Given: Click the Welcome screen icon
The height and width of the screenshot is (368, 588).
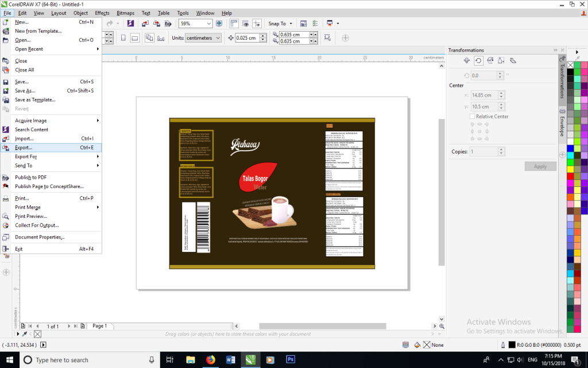Looking at the screenshot, I should 303,23.
